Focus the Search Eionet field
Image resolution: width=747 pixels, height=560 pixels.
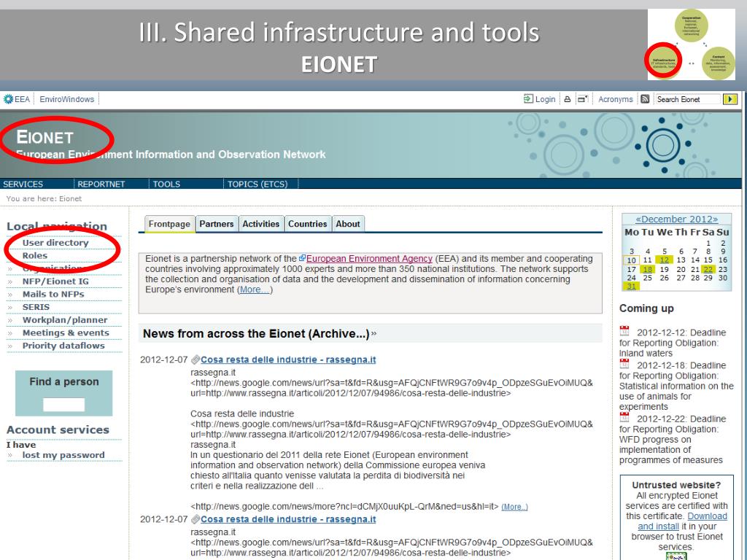click(x=687, y=99)
